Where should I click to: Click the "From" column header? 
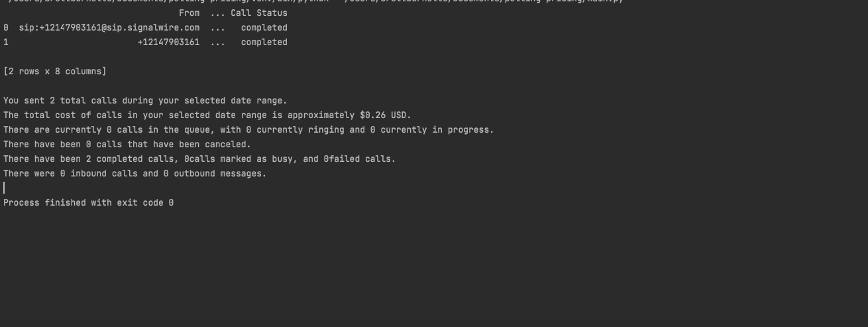click(189, 13)
